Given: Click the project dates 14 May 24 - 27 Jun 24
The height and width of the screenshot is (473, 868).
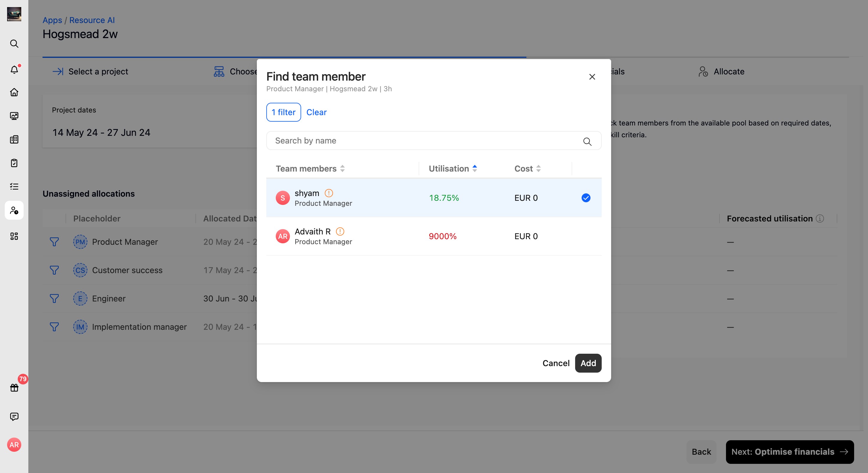Looking at the screenshot, I should [101, 132].
